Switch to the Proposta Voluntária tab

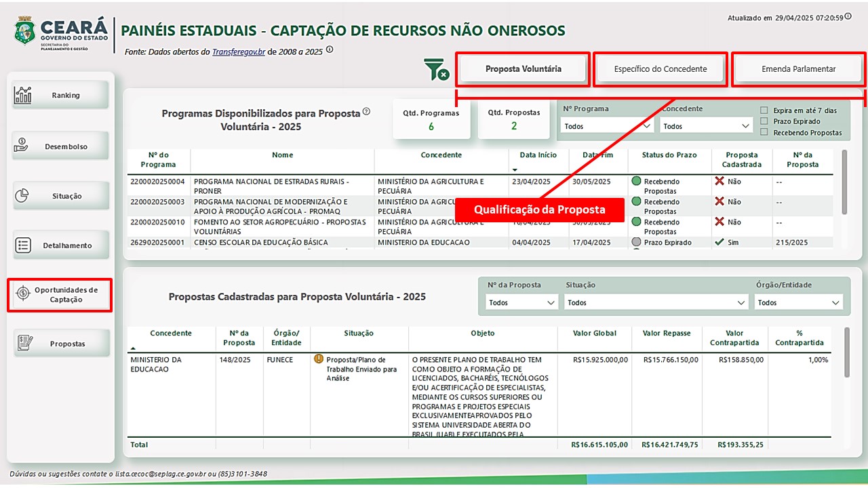pos(523,69)
